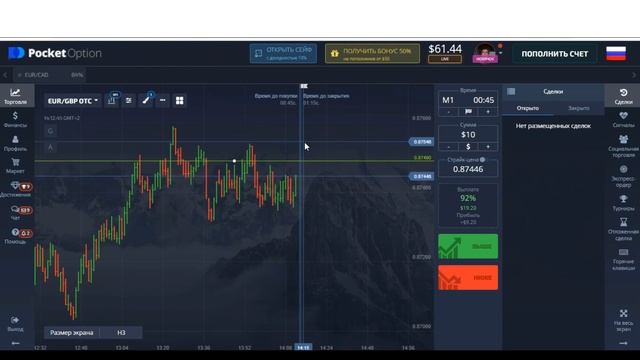Click the $61.44 LIVE balance
The height and width of the screenshot is (360, 640).
tap(445, 53)
